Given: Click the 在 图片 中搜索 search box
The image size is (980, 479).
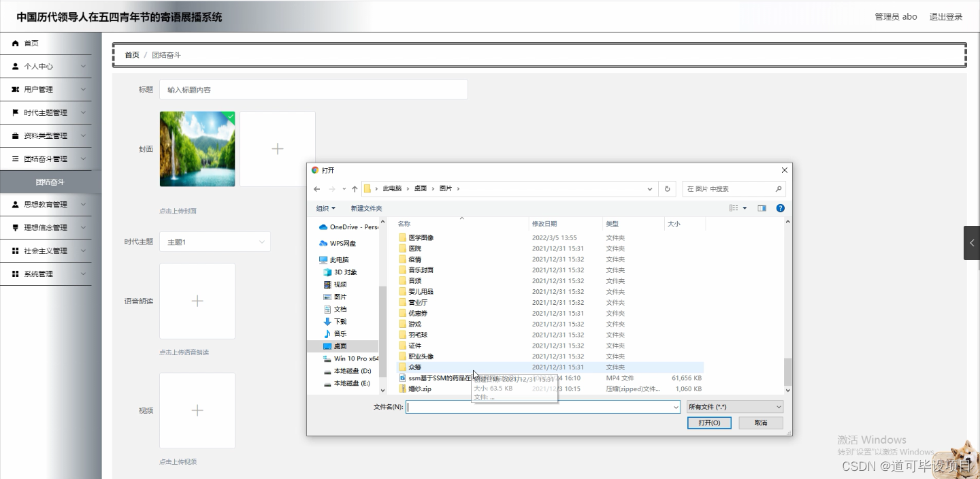Looking at the screenshot, I should pyautogui.click(x=734, y=188).
